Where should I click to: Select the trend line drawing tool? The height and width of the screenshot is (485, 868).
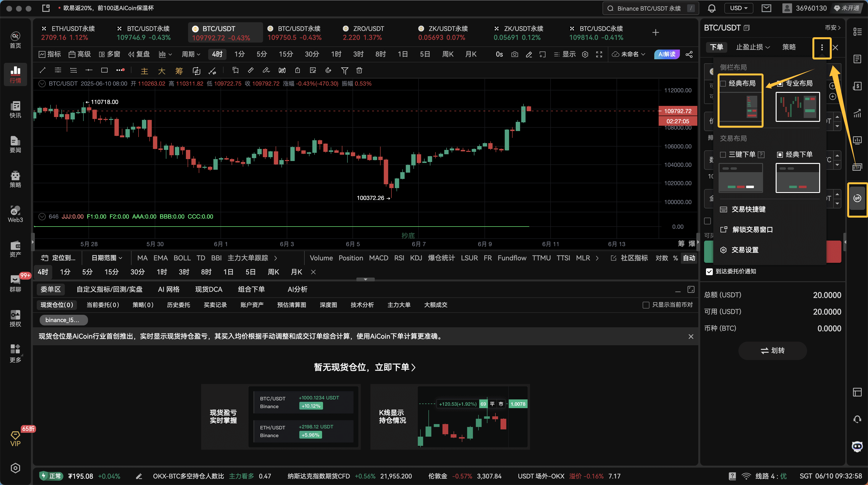coord(43,70)
